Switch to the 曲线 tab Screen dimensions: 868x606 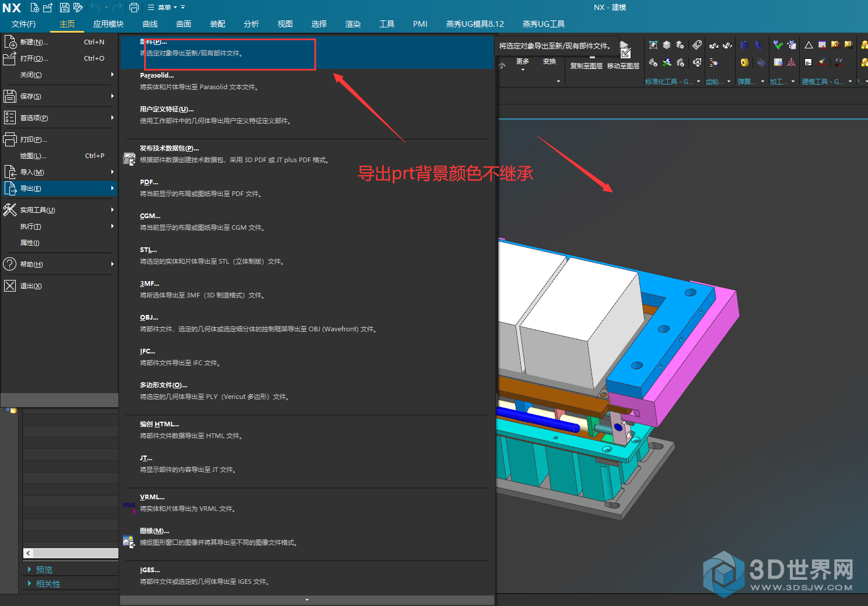pyautogui.click(x=150, y=24)
